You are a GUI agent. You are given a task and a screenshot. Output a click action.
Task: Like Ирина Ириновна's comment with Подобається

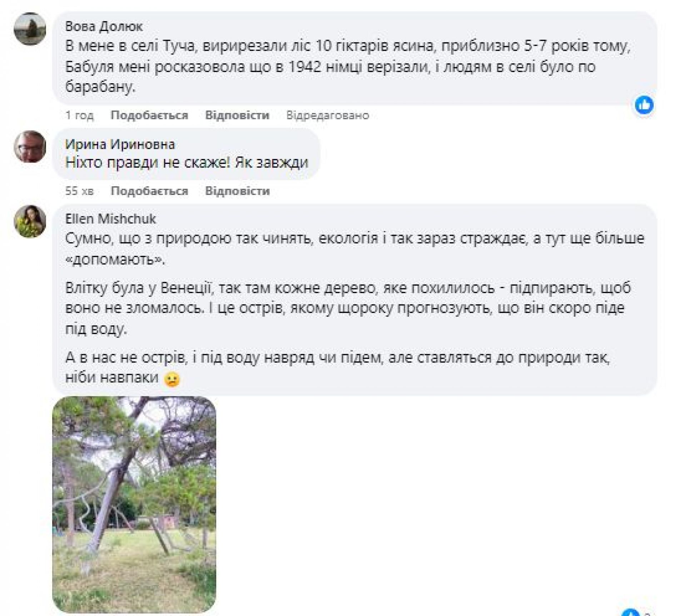point(149,191)
